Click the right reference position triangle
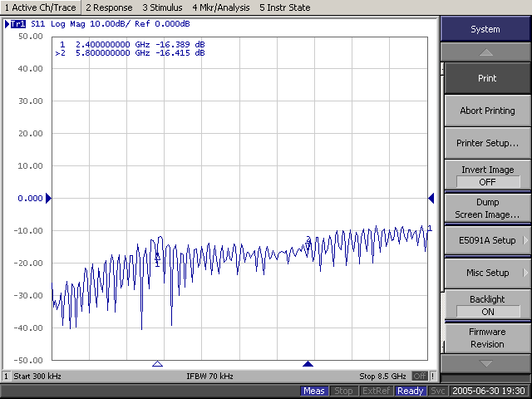 coord(431,198)
